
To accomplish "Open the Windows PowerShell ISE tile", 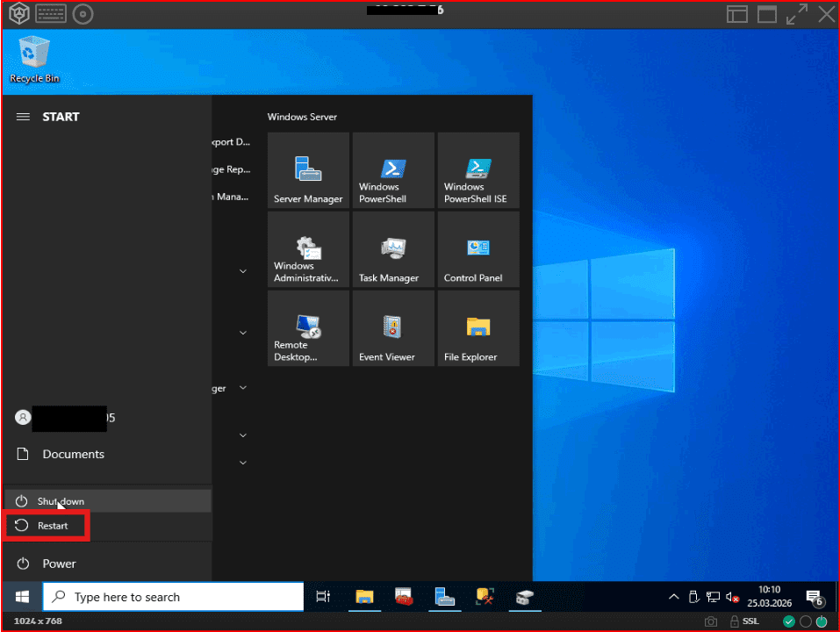I will [478, 170].
